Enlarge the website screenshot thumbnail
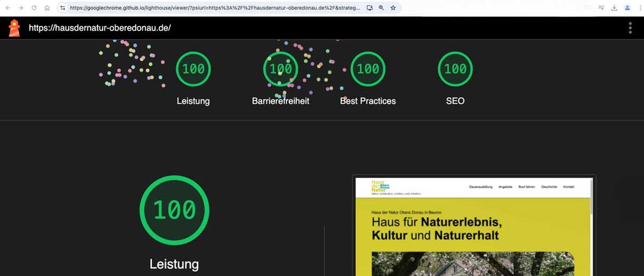Viewport: 644px width, 276px height. (473, 227)
